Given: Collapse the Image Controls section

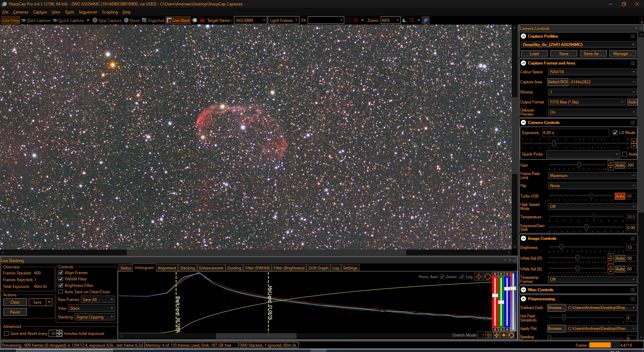Looking at the screenshot, I should pos(524,238).
